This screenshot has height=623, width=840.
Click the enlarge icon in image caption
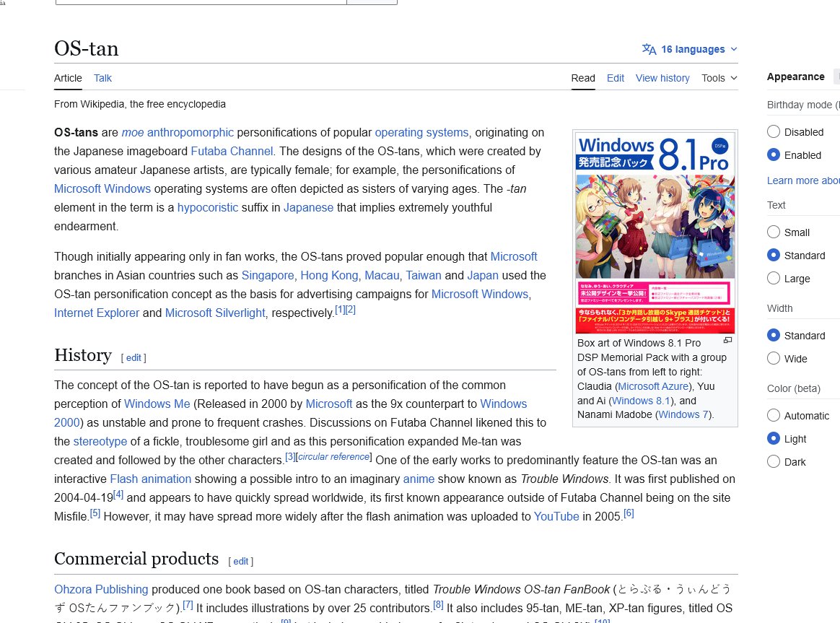pos(727,340)
